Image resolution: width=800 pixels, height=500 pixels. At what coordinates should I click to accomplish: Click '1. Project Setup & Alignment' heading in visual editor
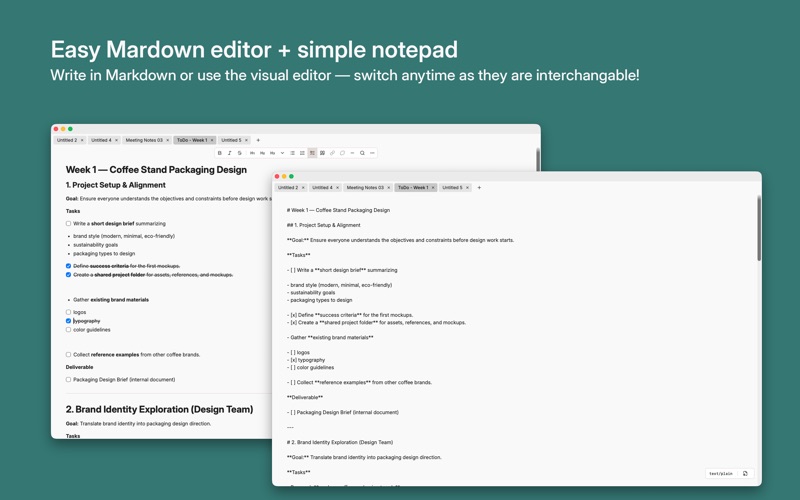(116, 185)
